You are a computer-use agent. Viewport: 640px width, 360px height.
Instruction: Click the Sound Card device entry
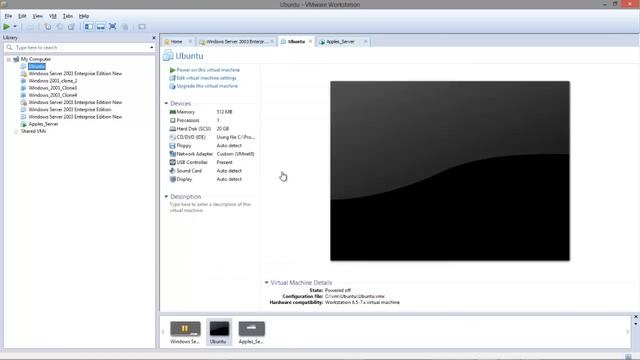pos(189,171)
